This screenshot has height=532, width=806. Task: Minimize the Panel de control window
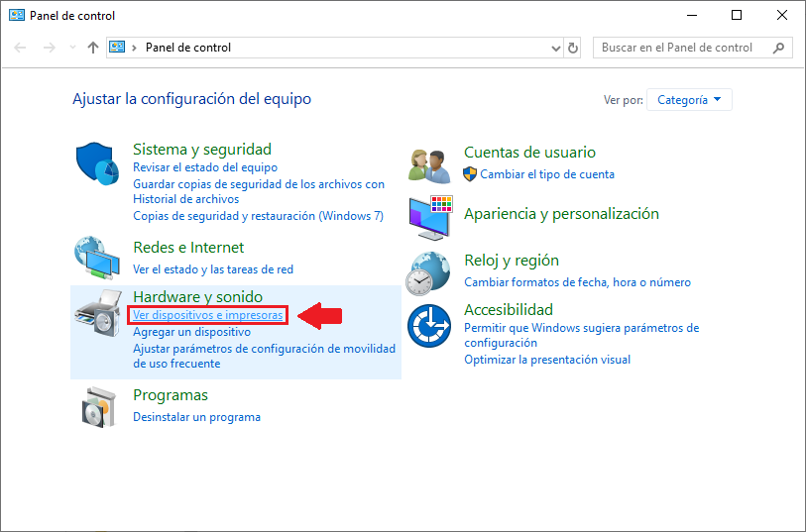[691, 16]
